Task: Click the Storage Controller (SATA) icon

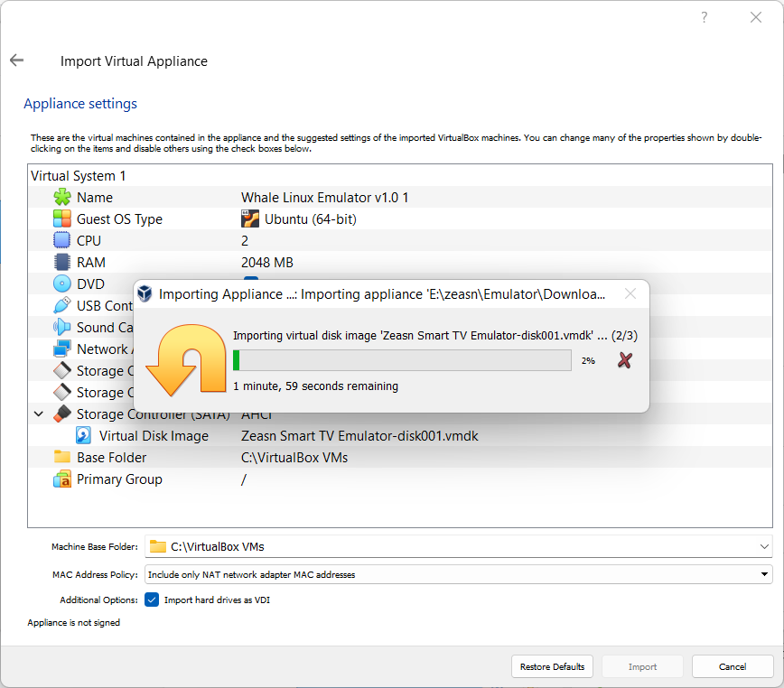Action: 62,414
